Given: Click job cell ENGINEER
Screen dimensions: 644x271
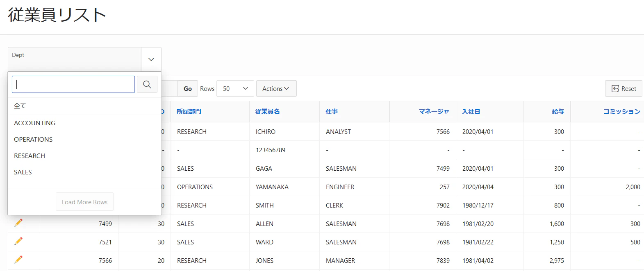Looking at the screenshot, I should click(340, 187).
